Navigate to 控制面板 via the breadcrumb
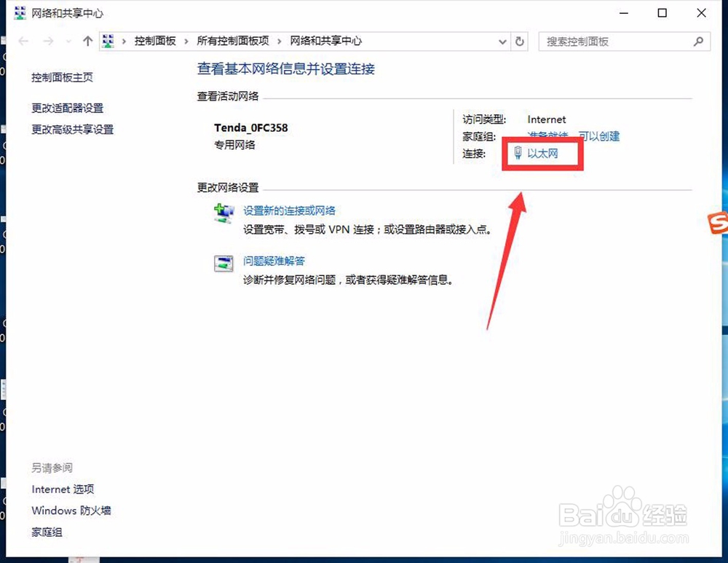 point(155,42)
